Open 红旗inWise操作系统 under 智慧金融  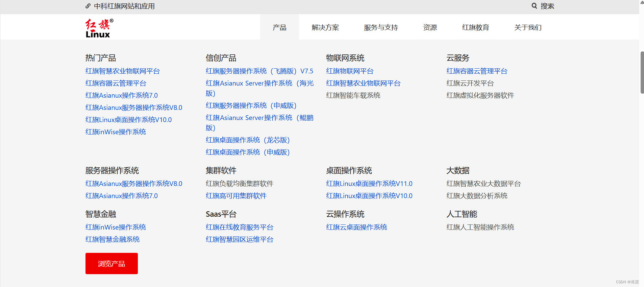pyautogui.click(x=116, y=227)
